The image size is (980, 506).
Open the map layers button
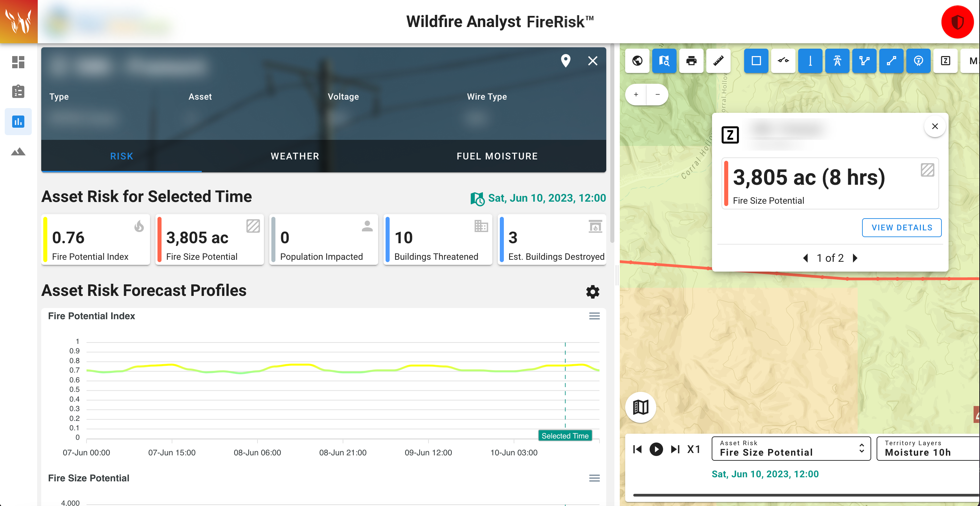point(641,407)
